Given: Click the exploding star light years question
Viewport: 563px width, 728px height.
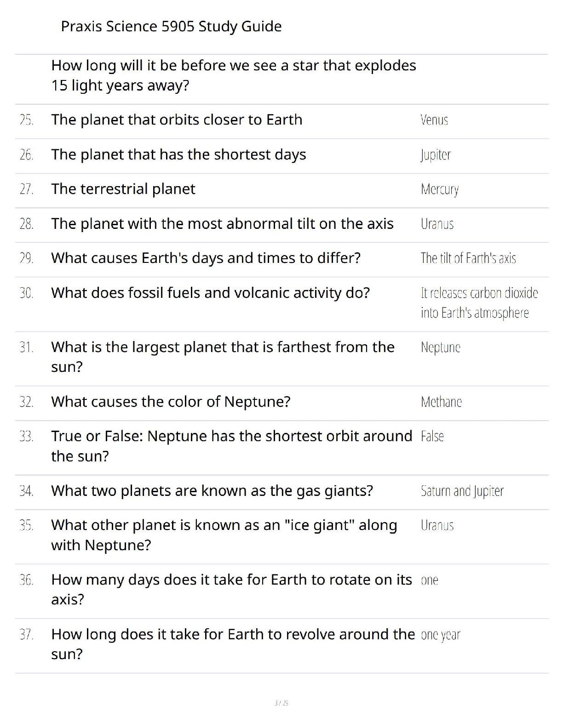Looking at the screenshot, I should [233, 75].
